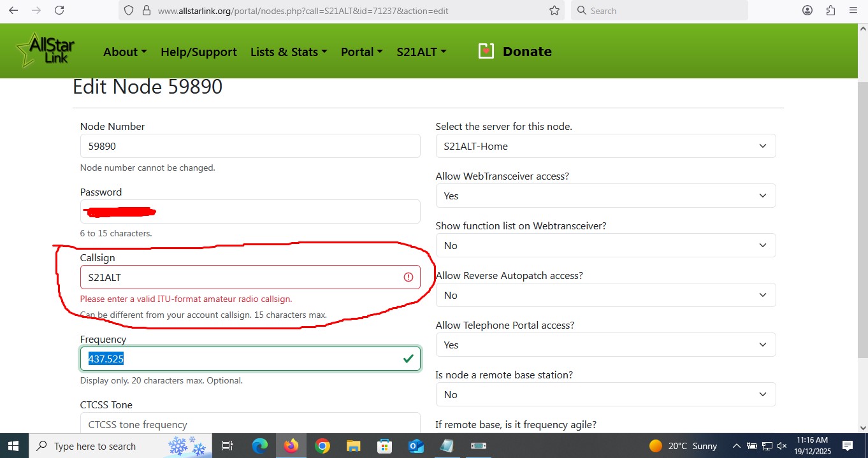This screenshot has height=458, width=868.
Task: Click into the Callsign input field
Action: pos(242,277)
